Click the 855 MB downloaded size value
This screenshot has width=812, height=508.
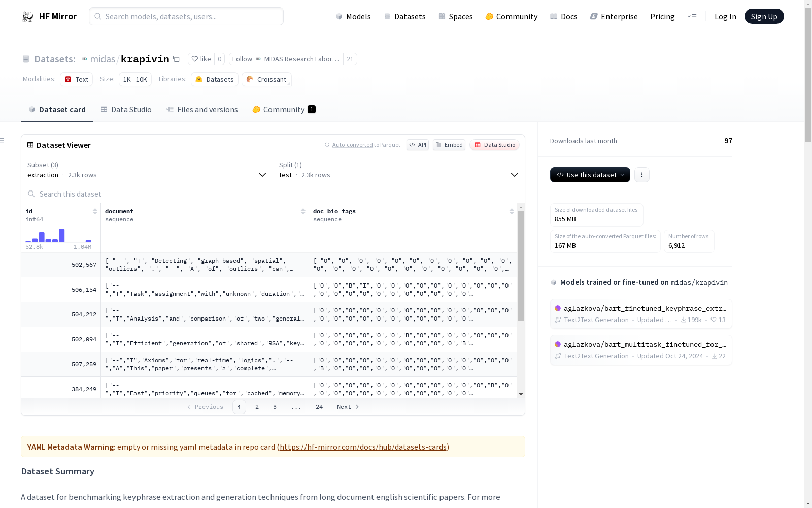point(565,219)
